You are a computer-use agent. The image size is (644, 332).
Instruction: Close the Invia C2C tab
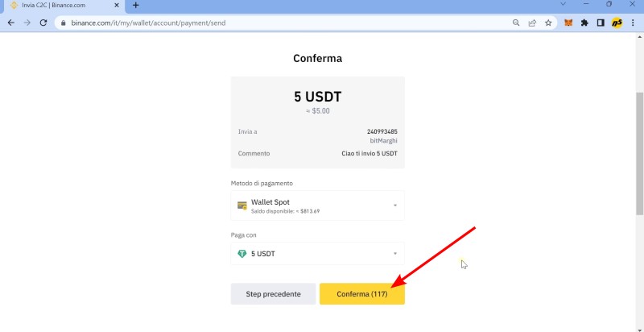pyautogui.click(x=117, y=6)
